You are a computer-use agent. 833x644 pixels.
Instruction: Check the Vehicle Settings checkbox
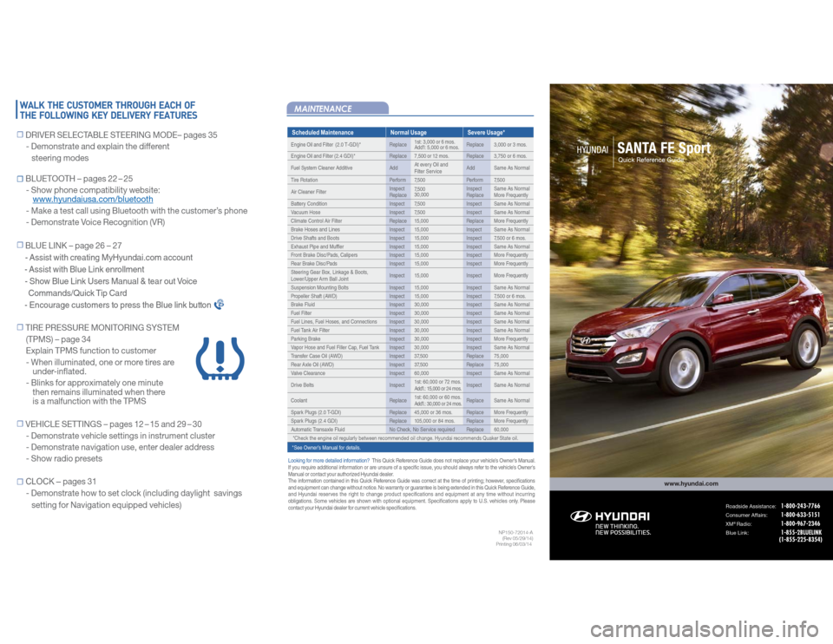pyautogui.click(x=20, y=424)
